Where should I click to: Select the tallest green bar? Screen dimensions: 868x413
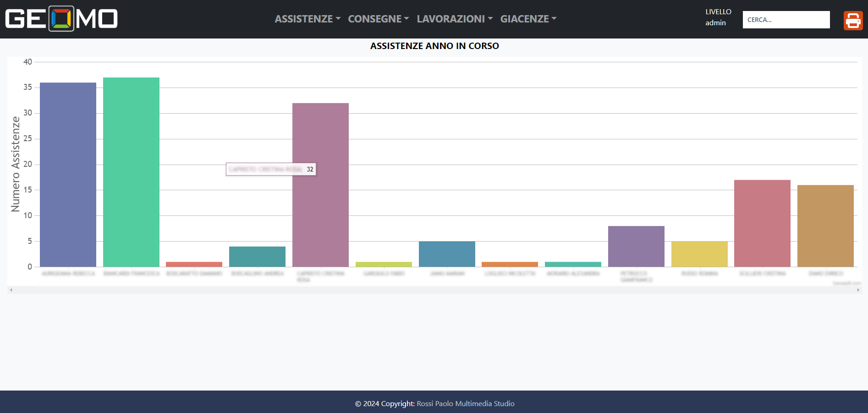pos(131,172)
